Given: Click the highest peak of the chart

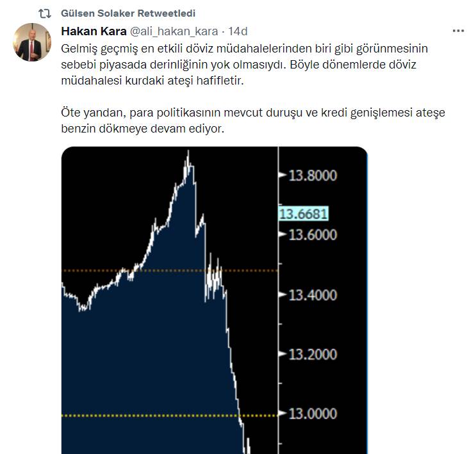Looking at the screenshot, I should (x=188, y=152).
